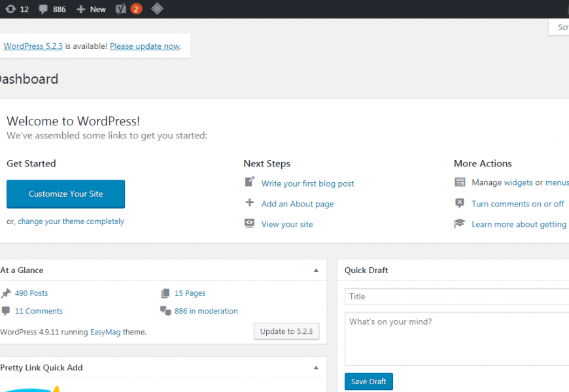The width and height of the screenshot is (569, 392).
Task: Click the comment bubble icon beside 11 Comments
Action: tap(6, 311)
